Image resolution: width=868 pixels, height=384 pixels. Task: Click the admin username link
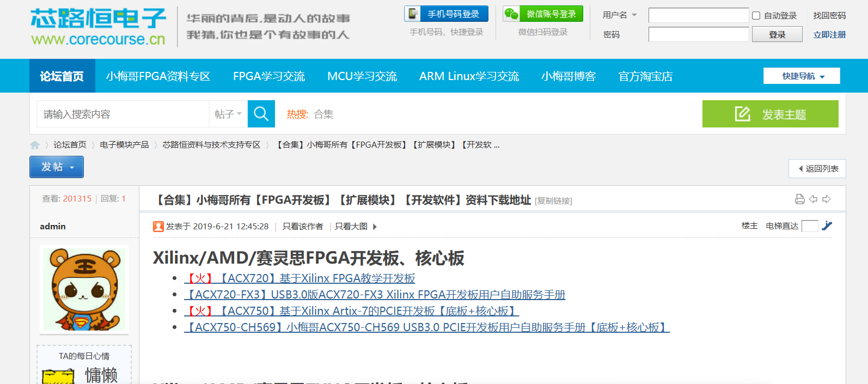(53, 227)
